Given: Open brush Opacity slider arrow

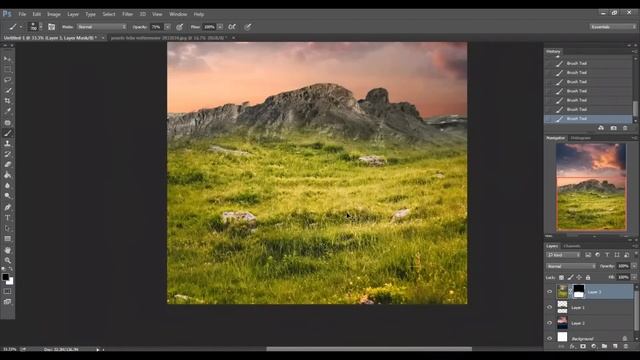Looking at the screenshot, I should click(x=167, y=27).
